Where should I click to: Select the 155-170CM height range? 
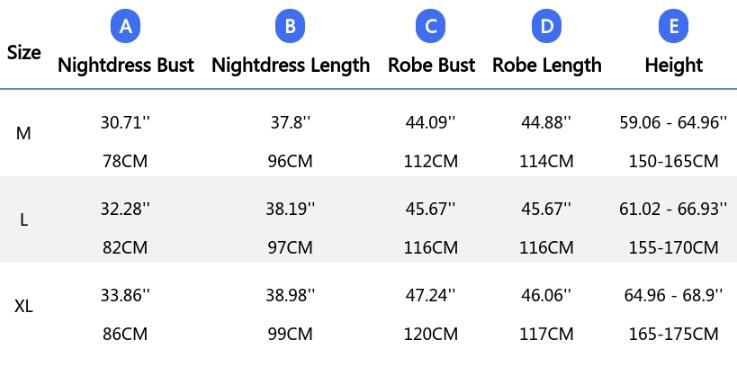(x=673, y=247)
